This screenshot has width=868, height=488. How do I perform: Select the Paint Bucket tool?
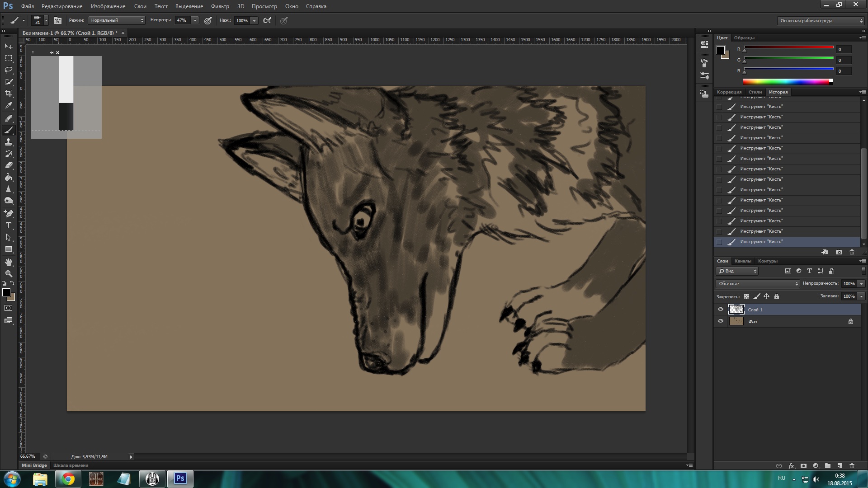point(8,177)
